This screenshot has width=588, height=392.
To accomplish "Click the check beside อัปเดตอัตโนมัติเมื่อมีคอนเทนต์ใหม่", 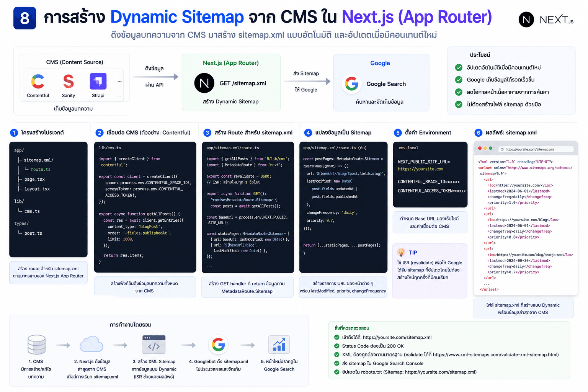I will click(459, 68).
